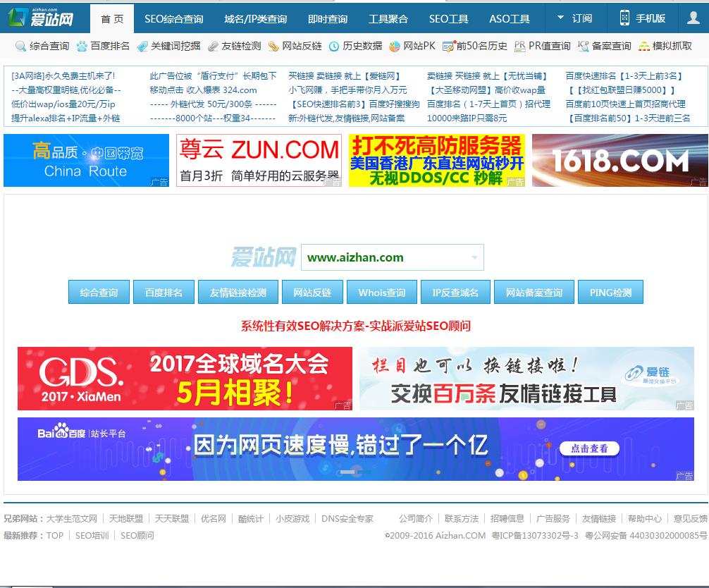Open the 联系方法 footer link
Image resolution: width=709 pixels, height=588 pixels.
point(461,518)
